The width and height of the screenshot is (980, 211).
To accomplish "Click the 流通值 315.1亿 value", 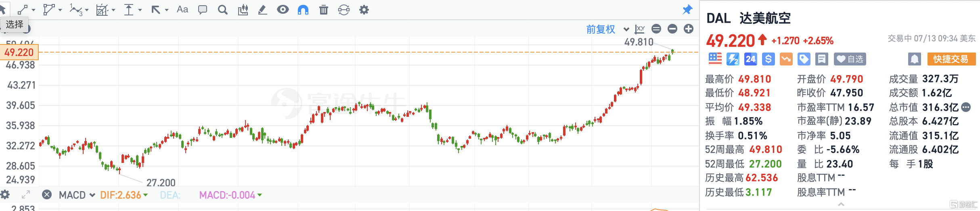I will 940,135.
